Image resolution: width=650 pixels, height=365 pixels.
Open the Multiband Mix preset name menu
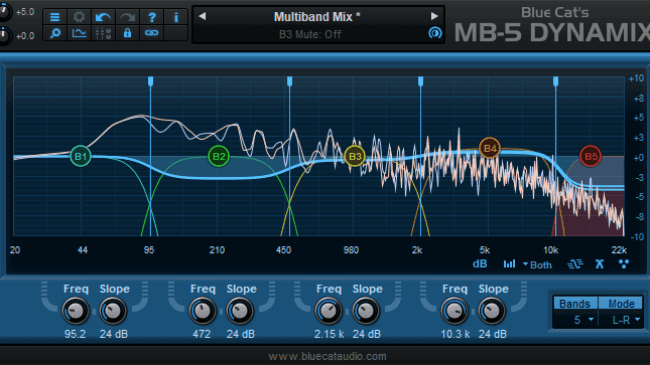click(x=317, y=17)
